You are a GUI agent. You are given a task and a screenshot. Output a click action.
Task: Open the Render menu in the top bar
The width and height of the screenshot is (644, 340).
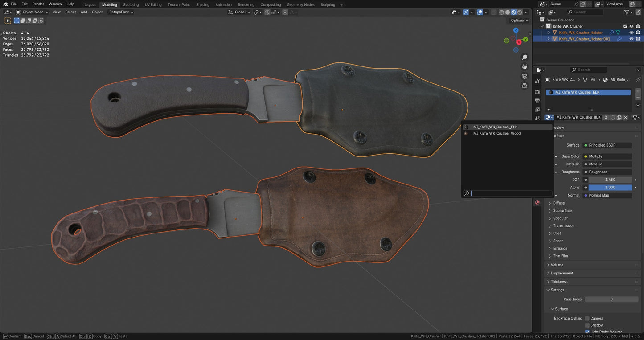(x=38, y=4)
